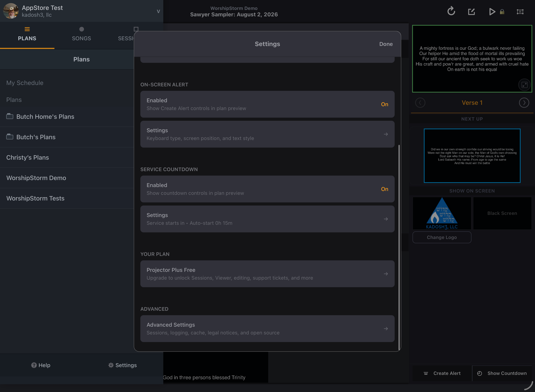Click the Songs tab circle icon
This screenshot has width=535, height=392.
click(x=82, y=29)
